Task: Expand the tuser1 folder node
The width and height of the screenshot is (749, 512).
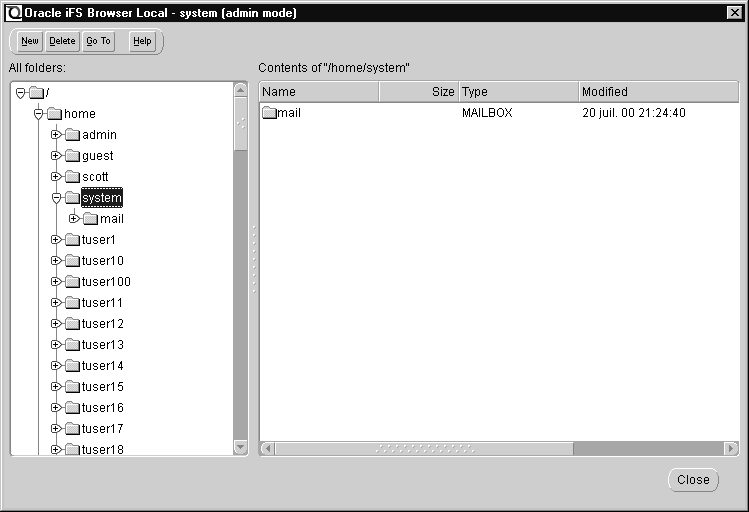Action: tap(56, 240)
